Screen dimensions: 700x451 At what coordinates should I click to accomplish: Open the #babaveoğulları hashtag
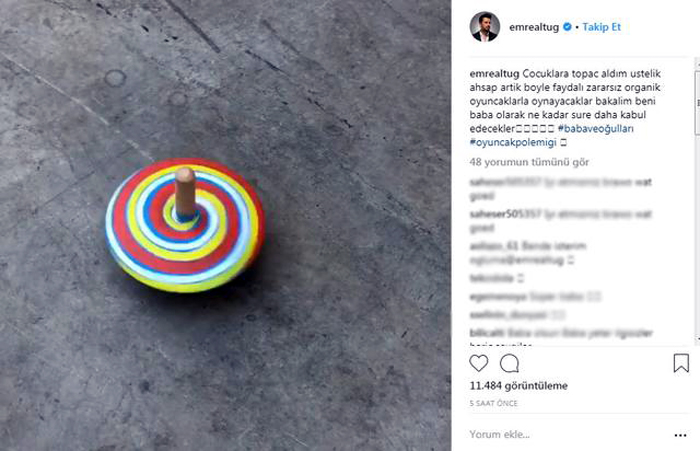(x=596, y=129)
